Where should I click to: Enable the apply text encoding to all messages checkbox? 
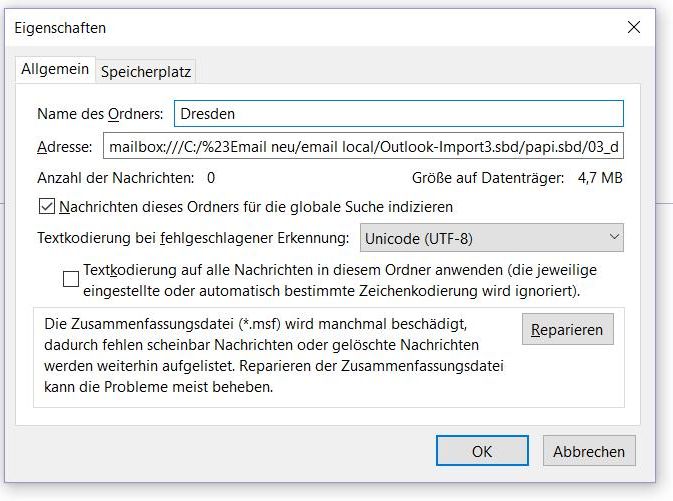pyautogui.click(x=70, y=279)
